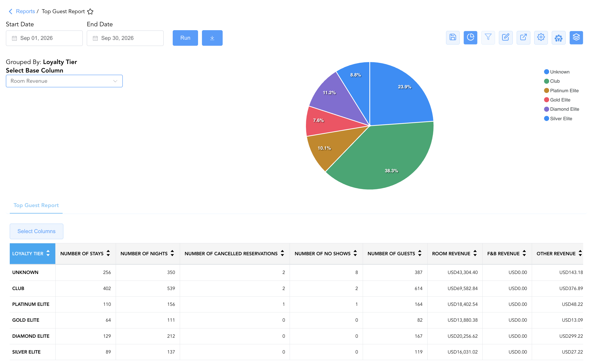Screen dimensions: 590x364
Task: Open Start Date calendar icon
Action: (x=14, y=38)
